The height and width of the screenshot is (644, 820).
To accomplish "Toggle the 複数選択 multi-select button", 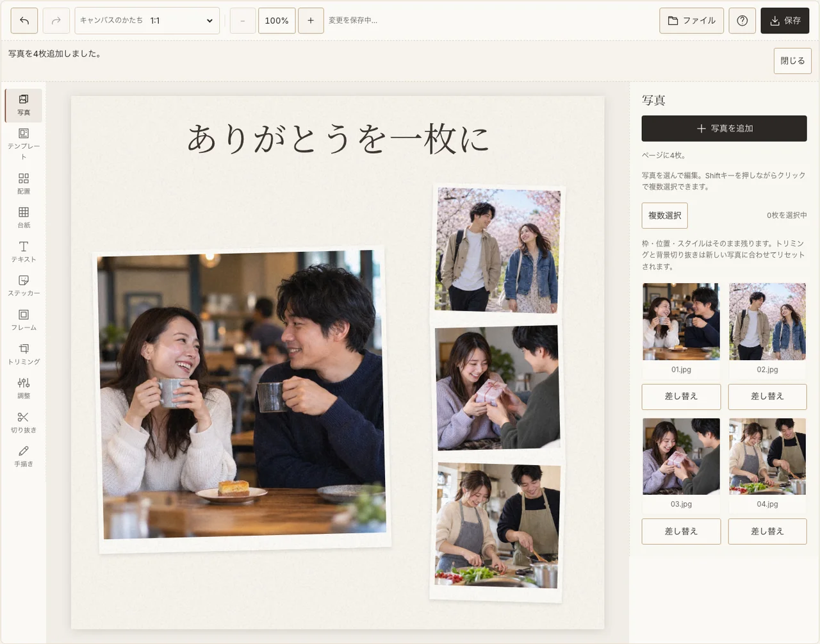I will tap(664, 215).
